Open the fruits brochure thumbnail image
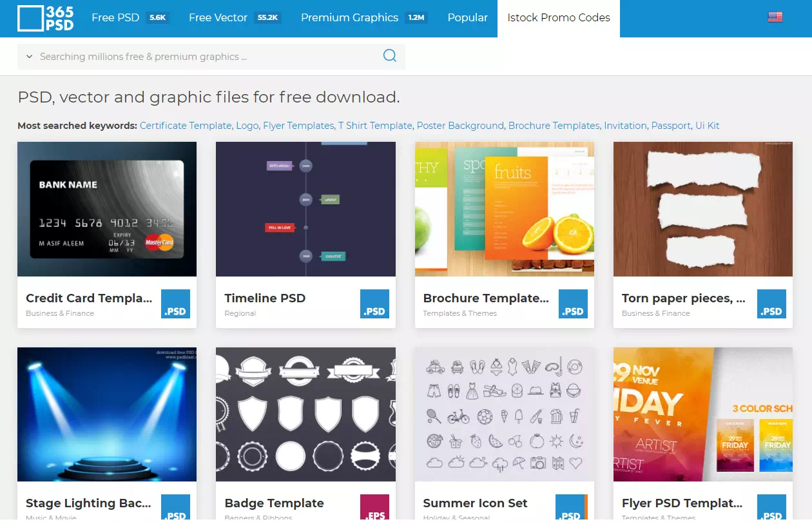This screenshot has width=812, height=524. (505, 209)
